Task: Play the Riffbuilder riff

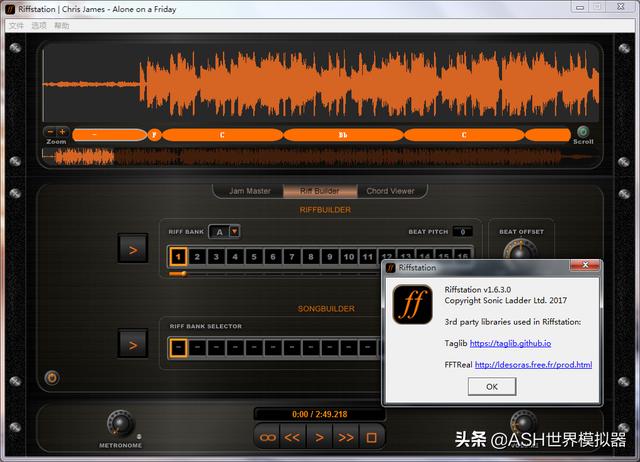Action: (x=133, y=248)
